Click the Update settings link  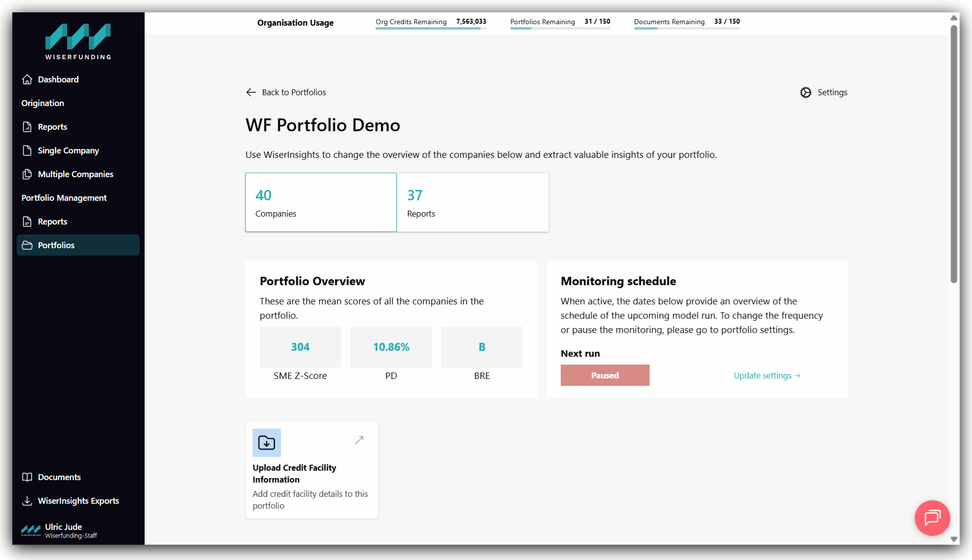pos(767,375)
